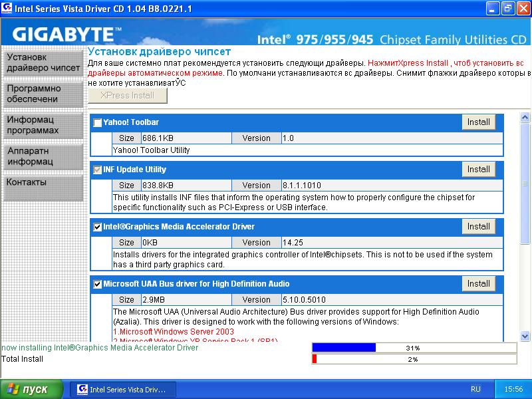Click the red 2% total install progress bar
This screenshot has height=399, width=532.
(414, 359)
